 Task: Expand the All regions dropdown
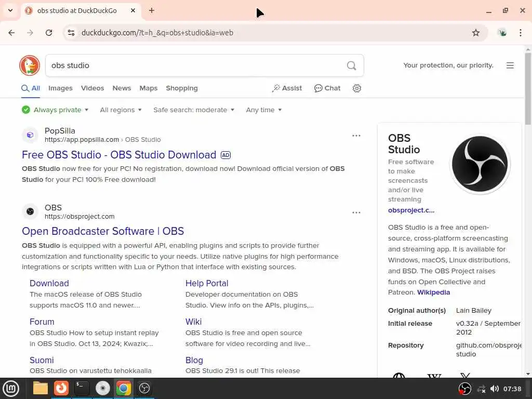[x=121, y=110]
